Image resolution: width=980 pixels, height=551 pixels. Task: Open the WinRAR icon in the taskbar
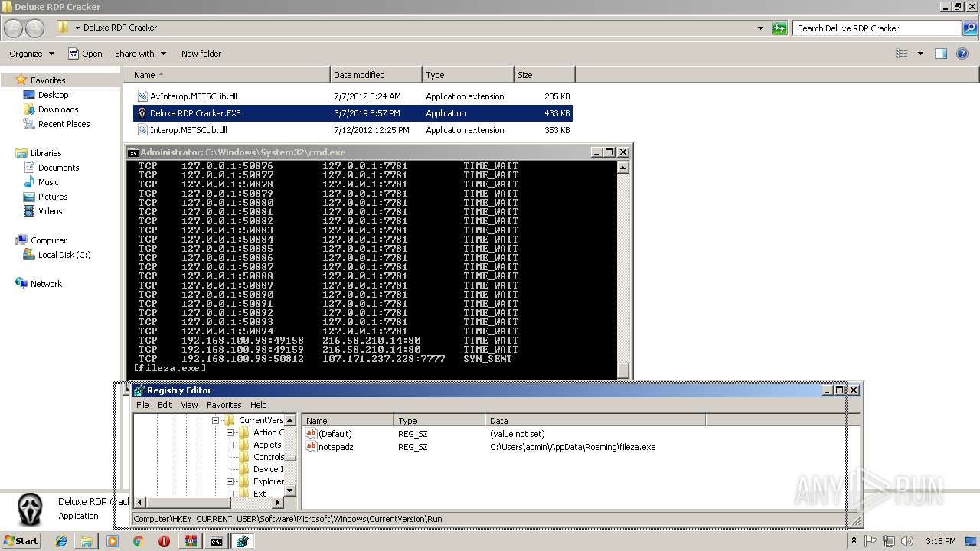point(191,541)
